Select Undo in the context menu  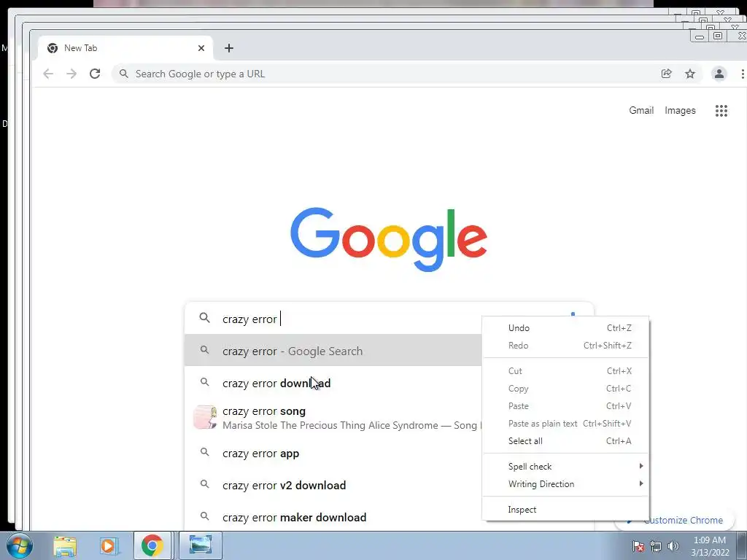click(565, 327)
